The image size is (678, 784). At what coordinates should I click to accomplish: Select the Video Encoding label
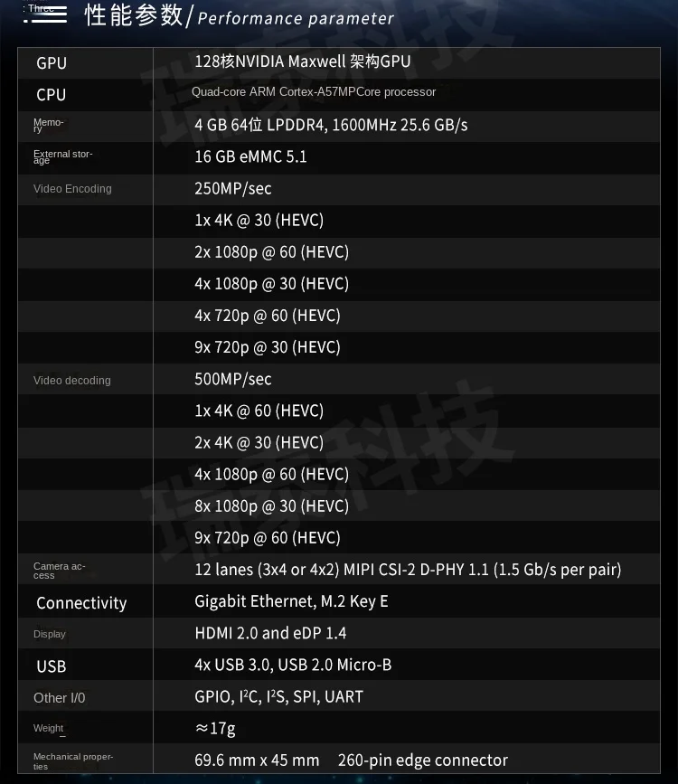(x=72, y=189)
